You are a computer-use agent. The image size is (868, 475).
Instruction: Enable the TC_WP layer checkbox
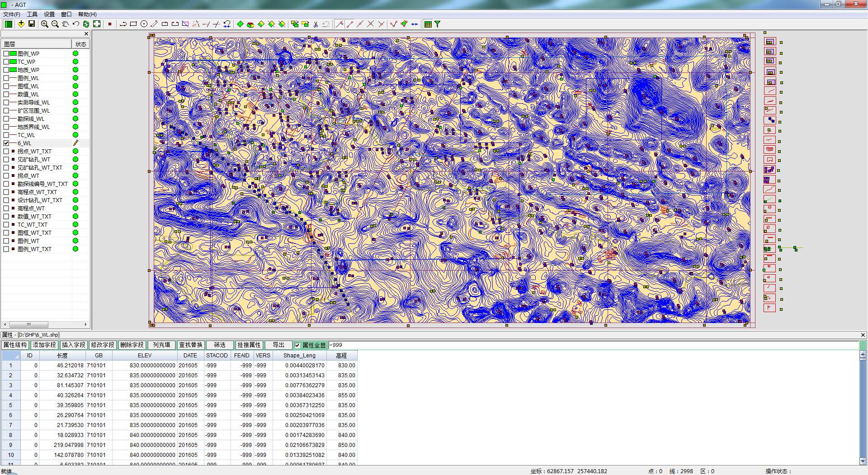6,62
